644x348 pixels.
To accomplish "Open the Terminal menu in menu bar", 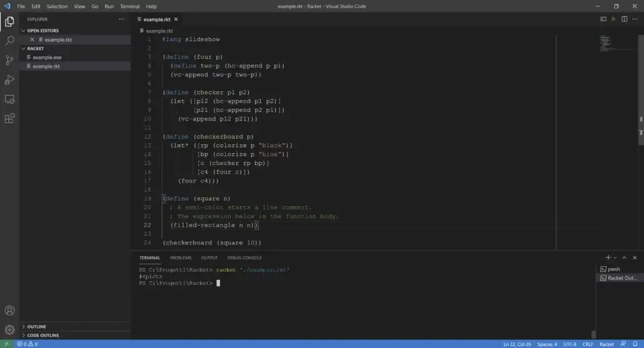I will click(x=130, y=6).
